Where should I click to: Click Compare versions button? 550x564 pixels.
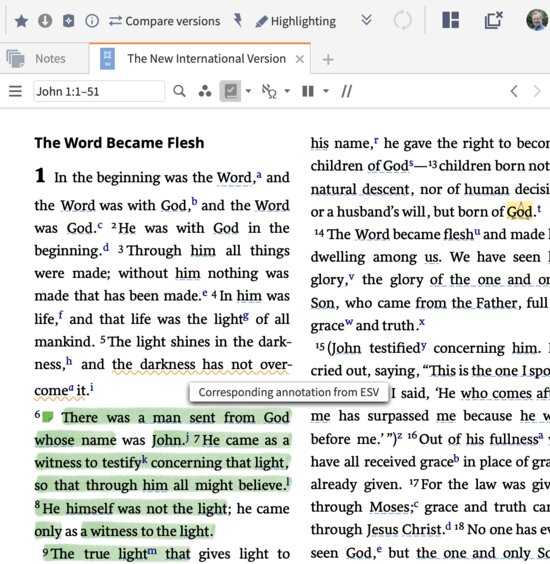[x=164, y=21]
